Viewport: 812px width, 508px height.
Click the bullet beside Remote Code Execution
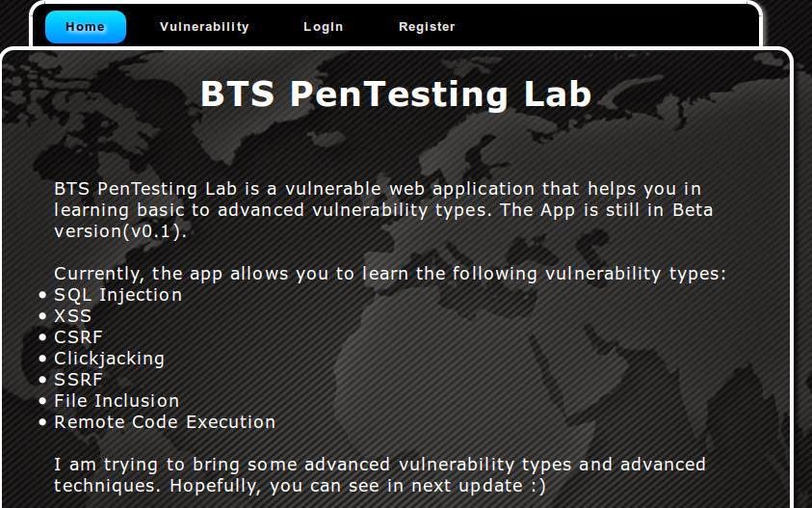point(43,423)
